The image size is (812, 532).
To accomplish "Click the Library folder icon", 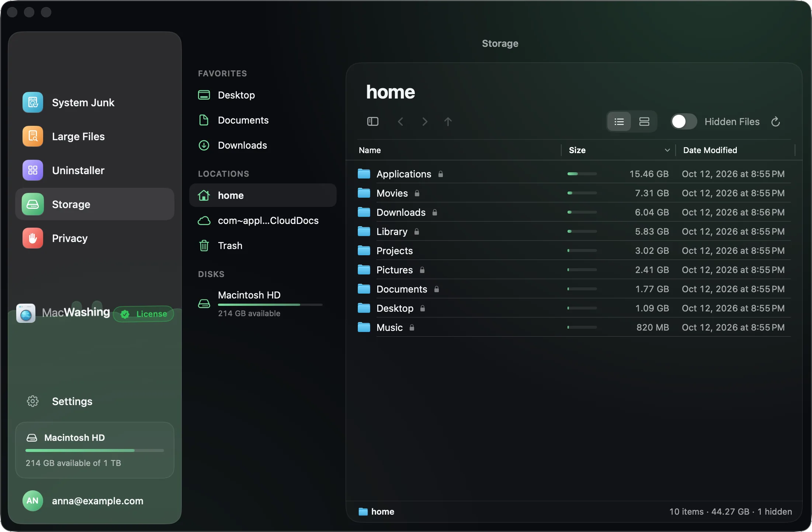I will pyautogui.click(x=364, y=231).
